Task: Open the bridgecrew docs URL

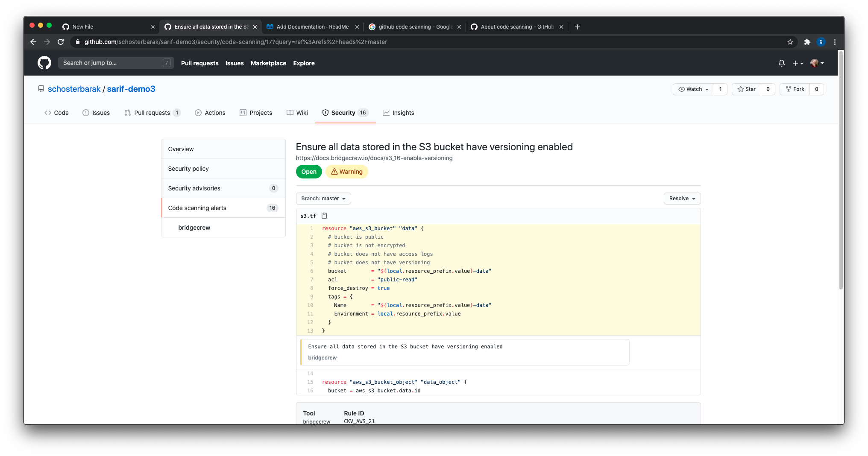Action: point(374,158)
